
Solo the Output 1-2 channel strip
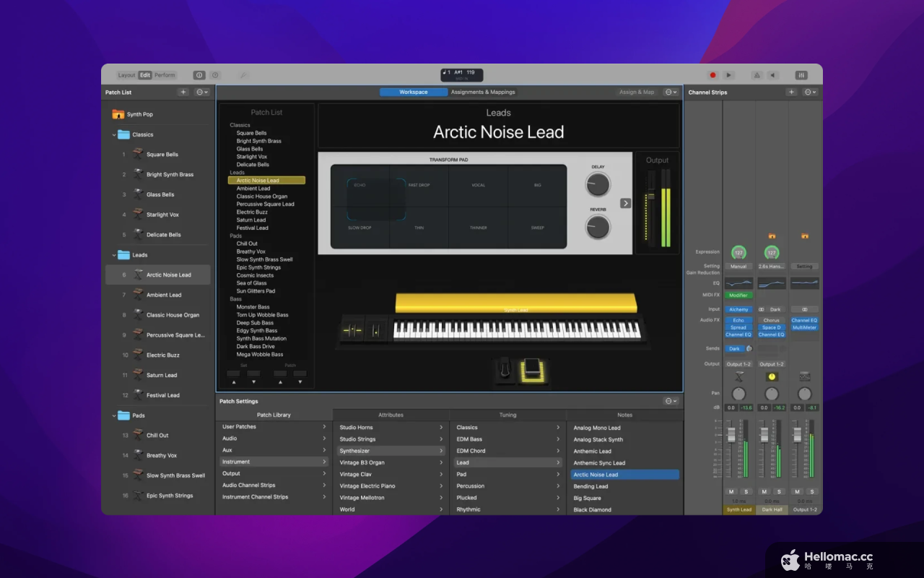tap(812, 491)
